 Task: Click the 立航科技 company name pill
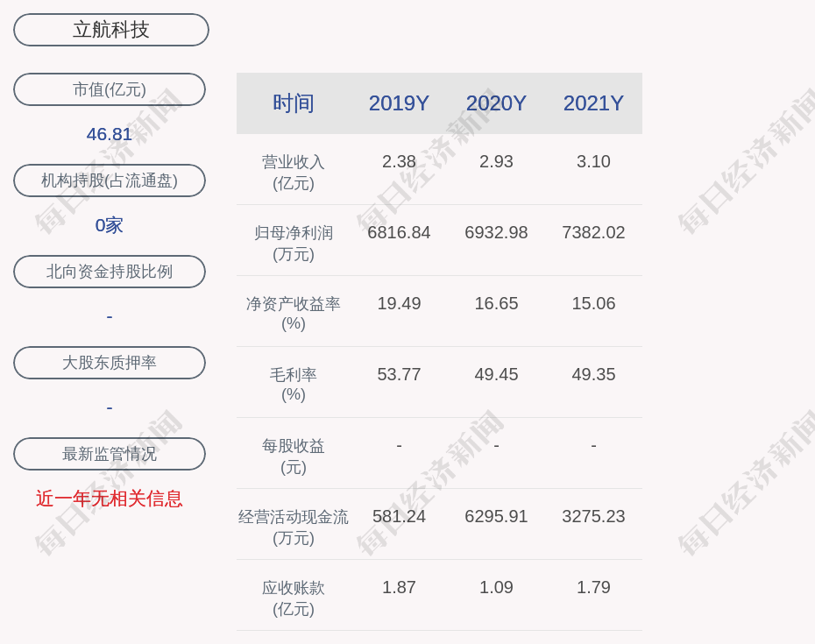pyautogui.click(x=111, y=30)
